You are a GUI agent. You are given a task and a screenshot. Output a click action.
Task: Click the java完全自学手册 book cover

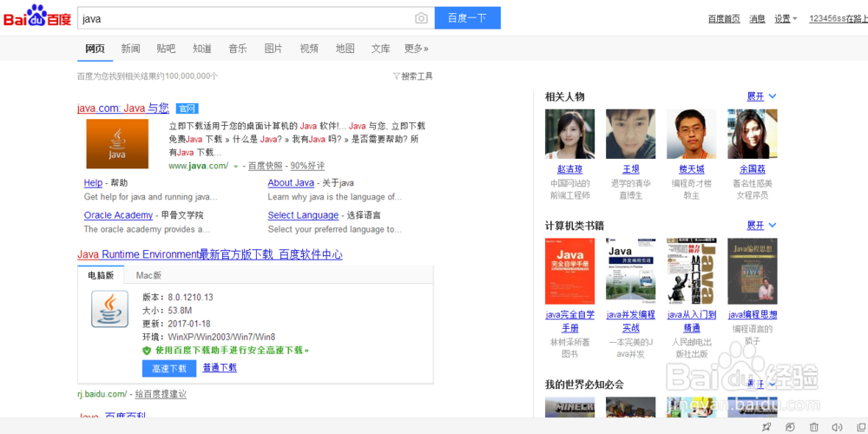[x=570, y=271]
